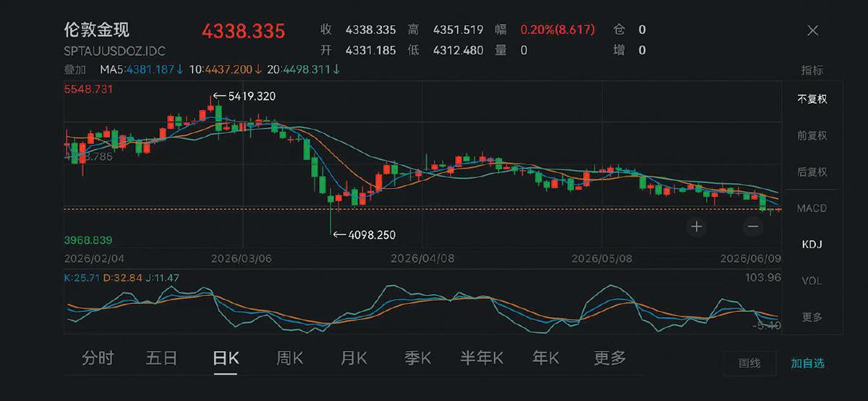Zoom out chart with minus icon

(x=753, y=227)
